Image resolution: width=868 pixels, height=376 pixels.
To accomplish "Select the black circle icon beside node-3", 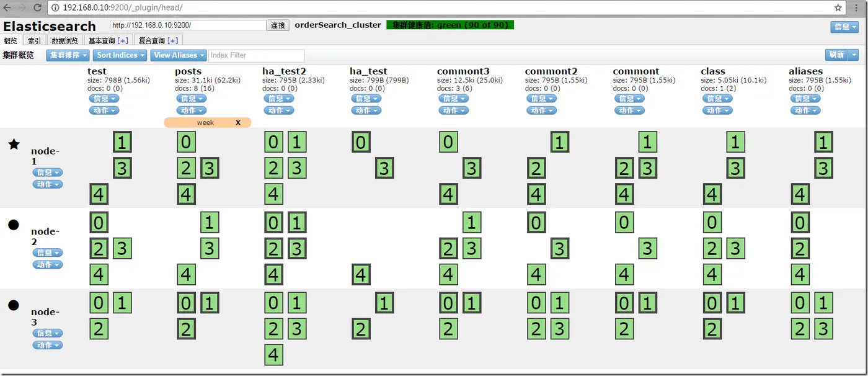I will tap(14, 305).
